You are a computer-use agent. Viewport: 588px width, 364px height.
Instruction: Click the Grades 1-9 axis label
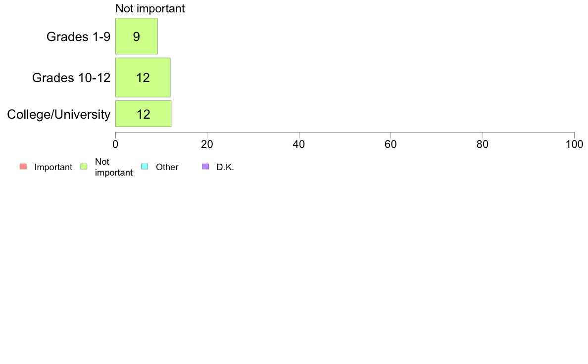tap(78, 37)
